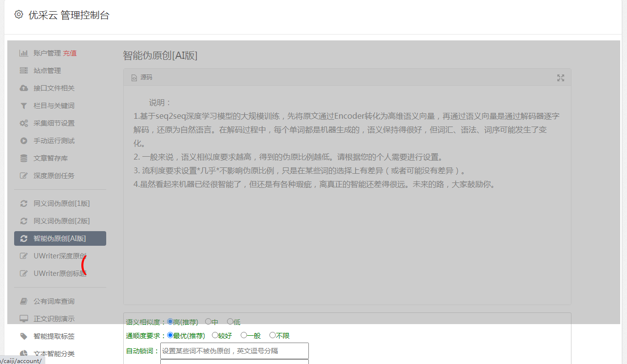Open 同义词伪原创[2版] page

point(62,221)
